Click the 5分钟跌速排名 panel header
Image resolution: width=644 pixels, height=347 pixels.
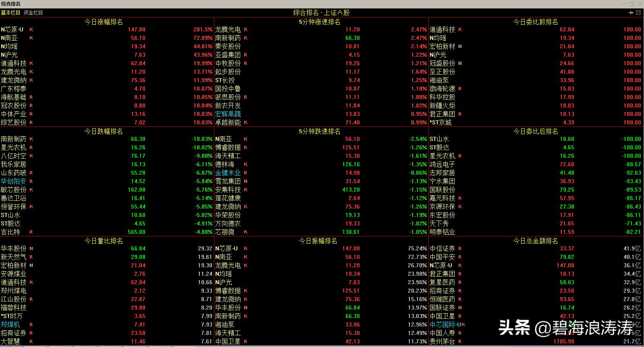[x=320, y=131]
